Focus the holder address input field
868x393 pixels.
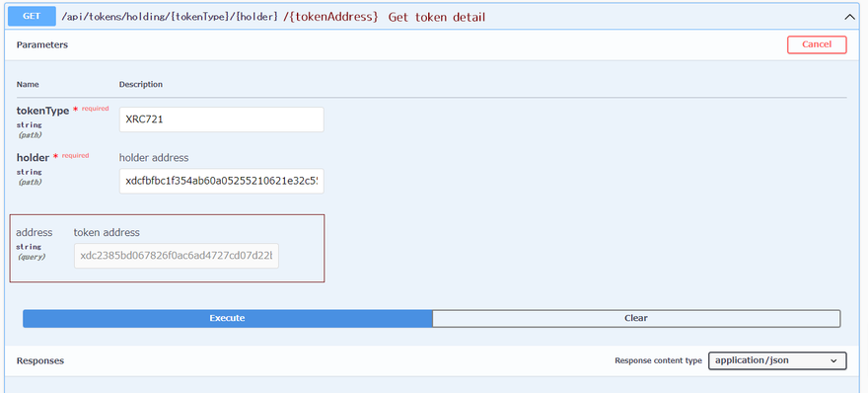221,182
